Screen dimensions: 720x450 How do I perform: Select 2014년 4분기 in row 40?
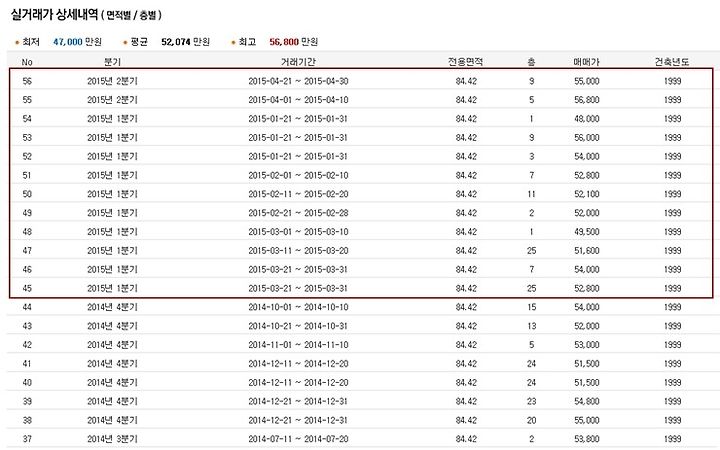(112, 382)
